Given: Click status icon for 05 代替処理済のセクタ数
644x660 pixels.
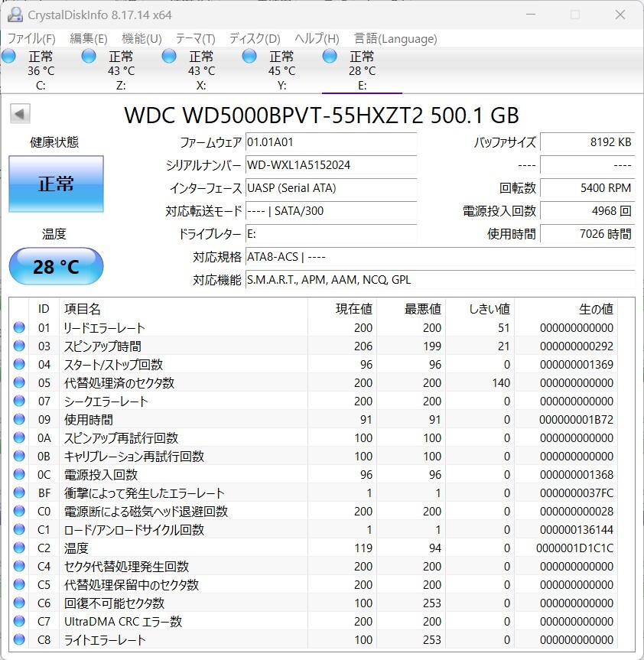Looking at the screenshot, I should [x=19, y=382].
